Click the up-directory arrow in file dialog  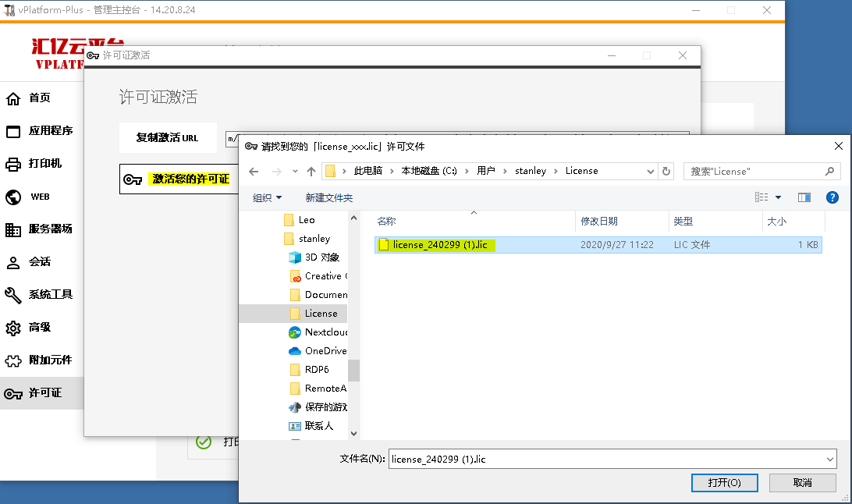311,172
